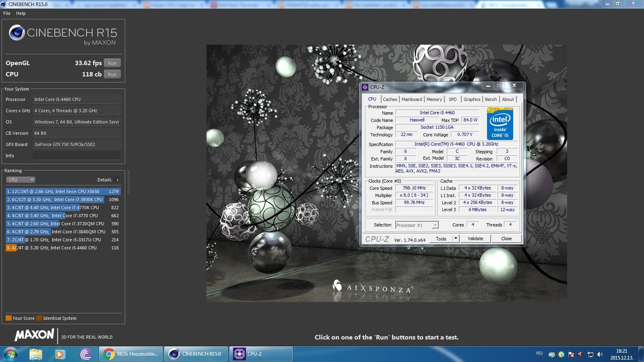Select the Core i7-4770K ranking row
644x362 pixels.
point(63,208)
